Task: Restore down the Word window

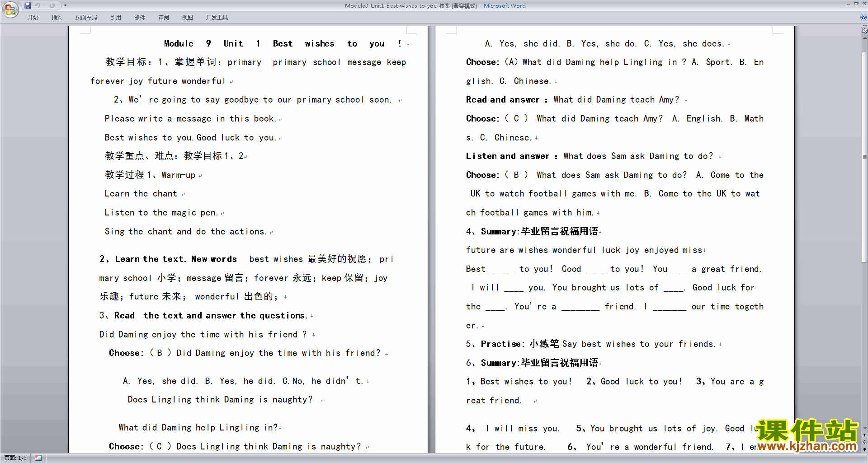Action: tap(856, 4)
